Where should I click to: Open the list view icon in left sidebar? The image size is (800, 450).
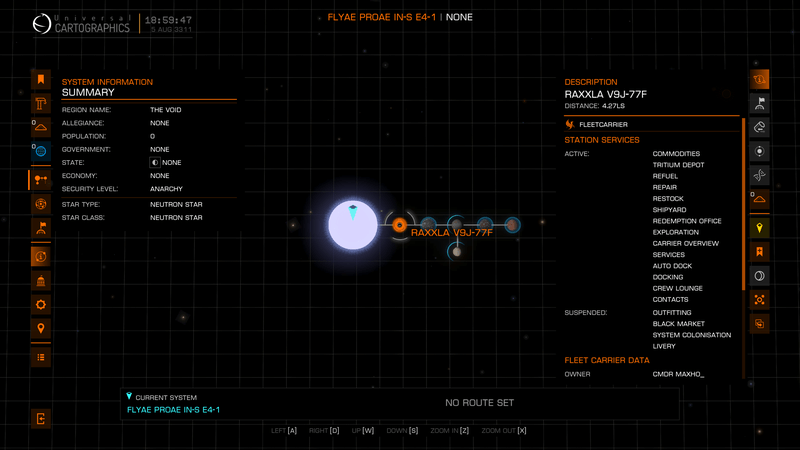[x=41, y=357]
